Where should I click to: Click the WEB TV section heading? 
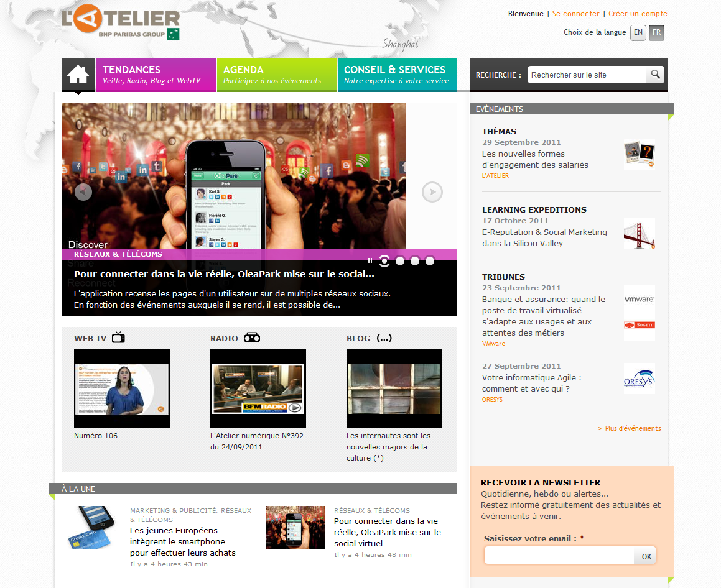tap(90, 339)
